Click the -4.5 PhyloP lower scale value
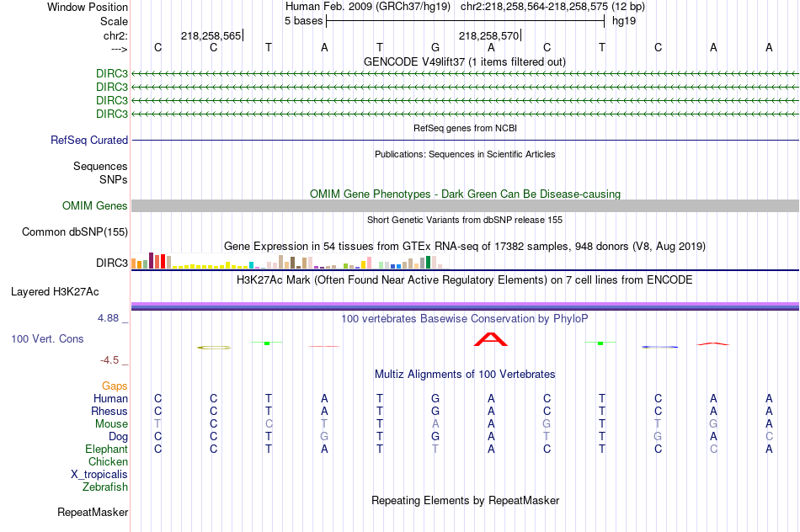 (109, 360)
